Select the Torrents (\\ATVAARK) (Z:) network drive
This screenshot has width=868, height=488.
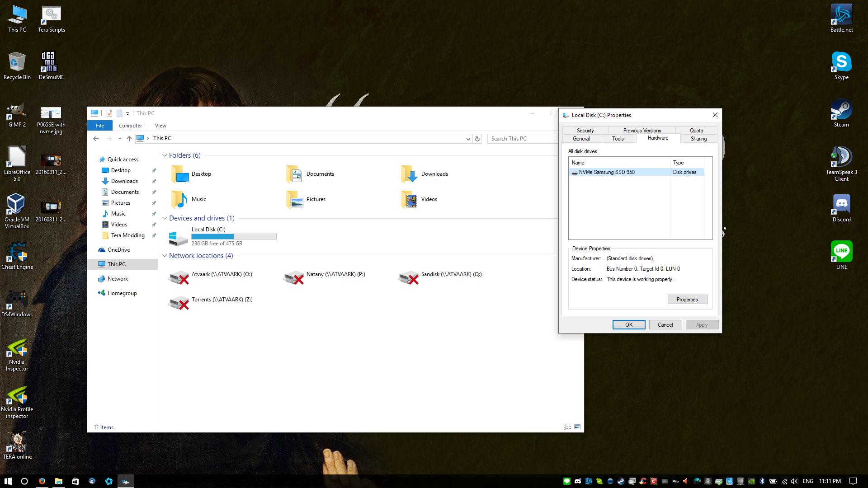(x=211, y=302)
